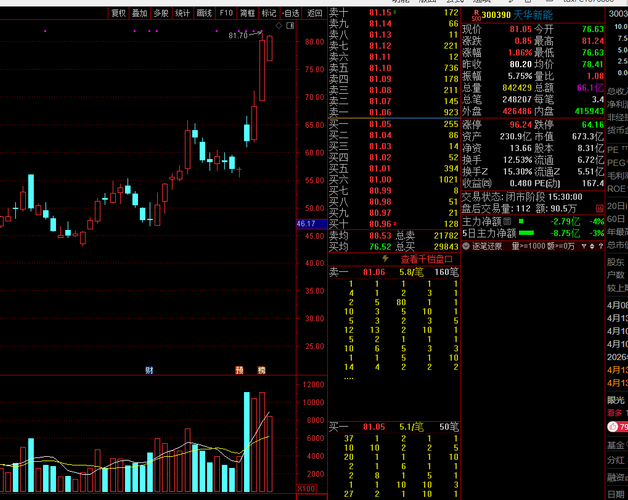Click the PE(动) value 167.4
Screen dimensions: 628x500
593,183
